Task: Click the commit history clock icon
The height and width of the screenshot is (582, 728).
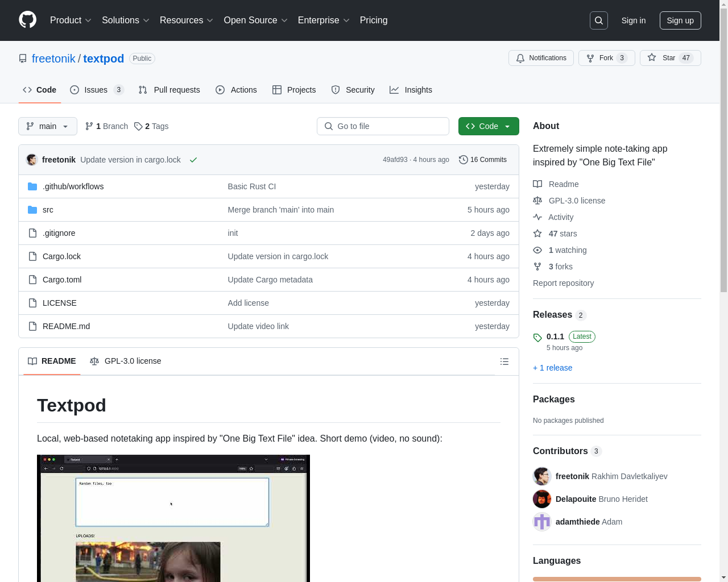Action: click(x=464, y=160)
